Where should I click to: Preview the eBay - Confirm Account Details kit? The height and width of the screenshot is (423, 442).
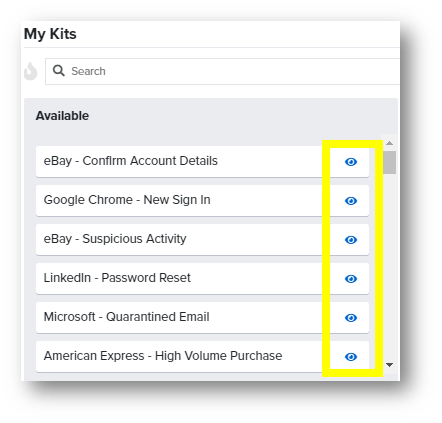(x=351, y=162)
